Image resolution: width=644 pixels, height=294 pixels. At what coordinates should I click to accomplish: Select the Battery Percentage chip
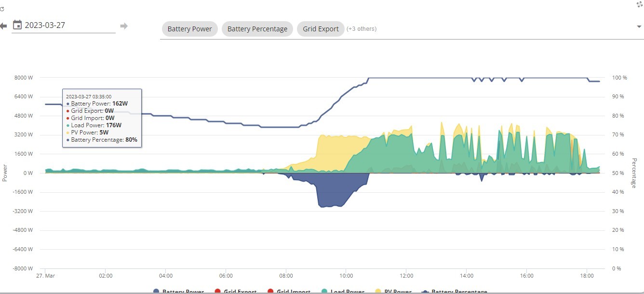click(x=257, y=29)
